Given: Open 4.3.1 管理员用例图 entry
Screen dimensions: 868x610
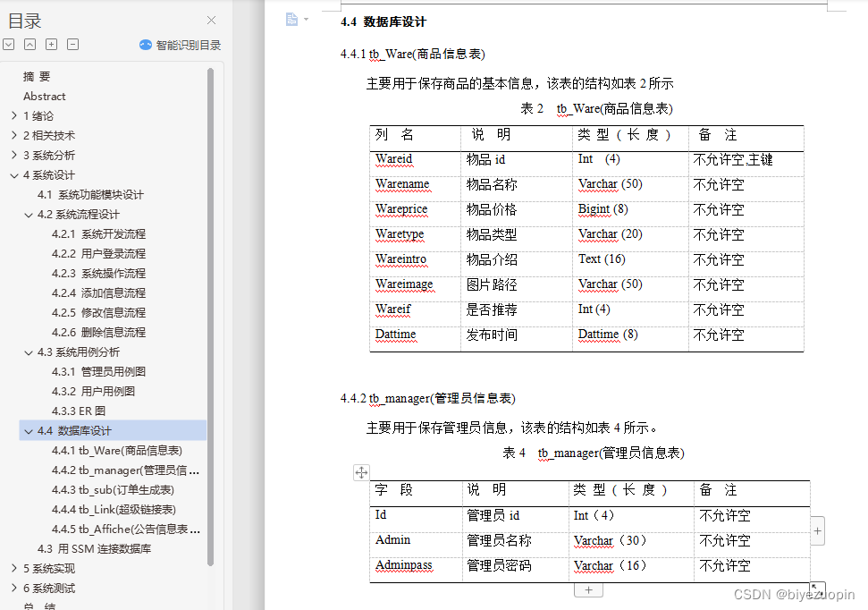Looking at the screenshot, I should click(98, 371).
